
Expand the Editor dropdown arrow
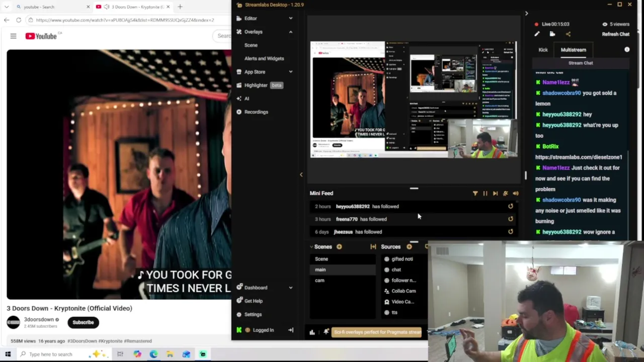[290, 18]
